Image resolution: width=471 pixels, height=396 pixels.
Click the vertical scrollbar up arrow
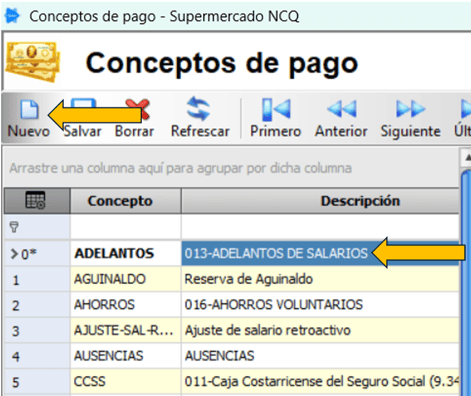tap(466, 158)
